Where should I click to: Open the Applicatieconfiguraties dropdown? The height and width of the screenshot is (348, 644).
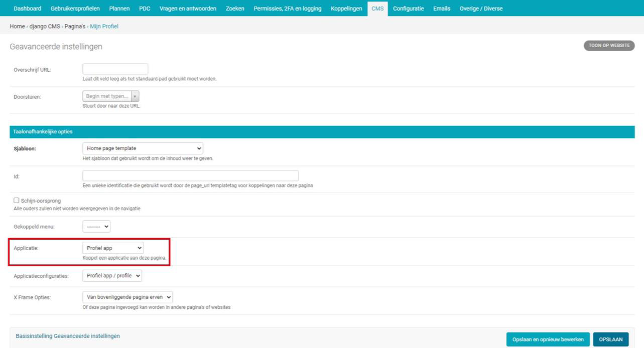pos(112,276)
